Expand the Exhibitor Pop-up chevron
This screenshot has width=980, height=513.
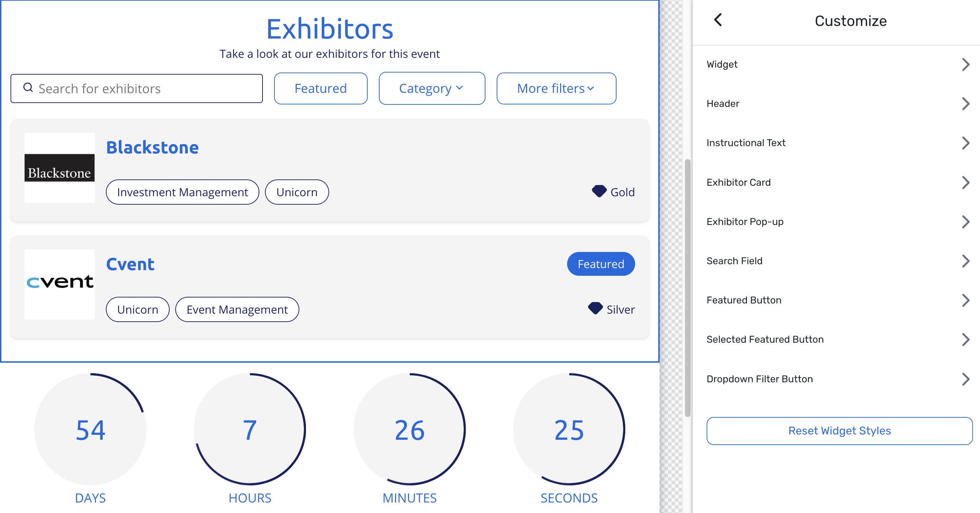pos(965,222)
